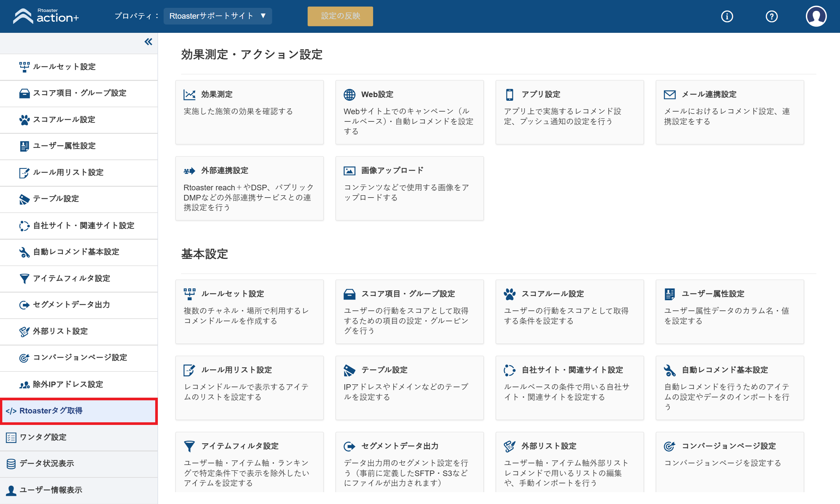This screenshot has width=840, height=504.
Task: Open テーブル設定 in the sidebar
Action: pos(79,199)
